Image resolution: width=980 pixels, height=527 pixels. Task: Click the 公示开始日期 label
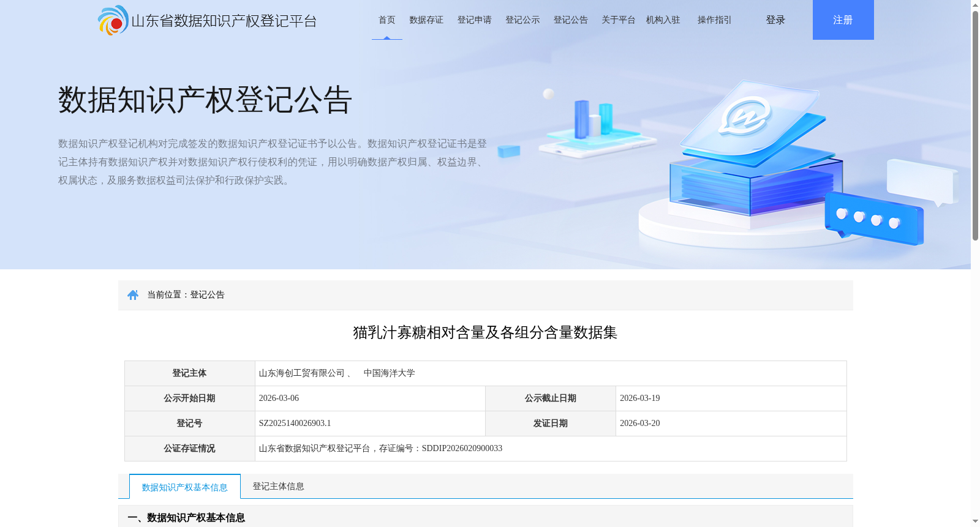point(190,398)
